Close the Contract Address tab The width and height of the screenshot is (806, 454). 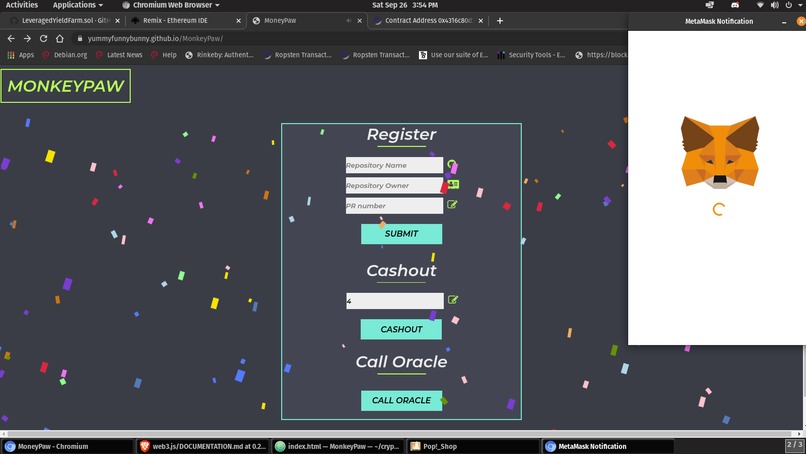click(481, 21)
